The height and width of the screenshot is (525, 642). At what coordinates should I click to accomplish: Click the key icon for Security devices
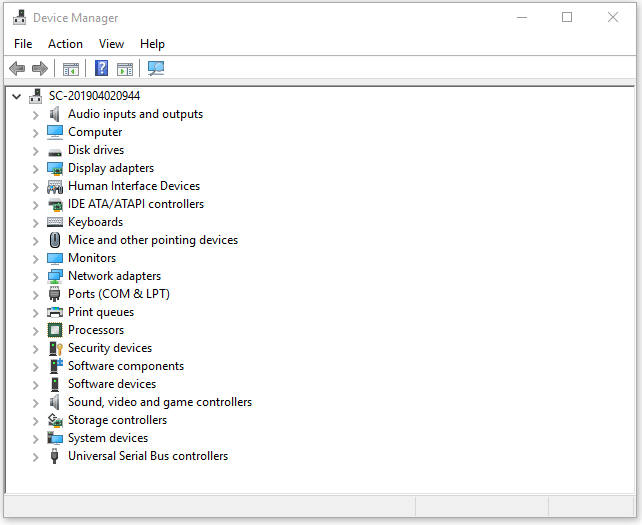pos(56,348)
